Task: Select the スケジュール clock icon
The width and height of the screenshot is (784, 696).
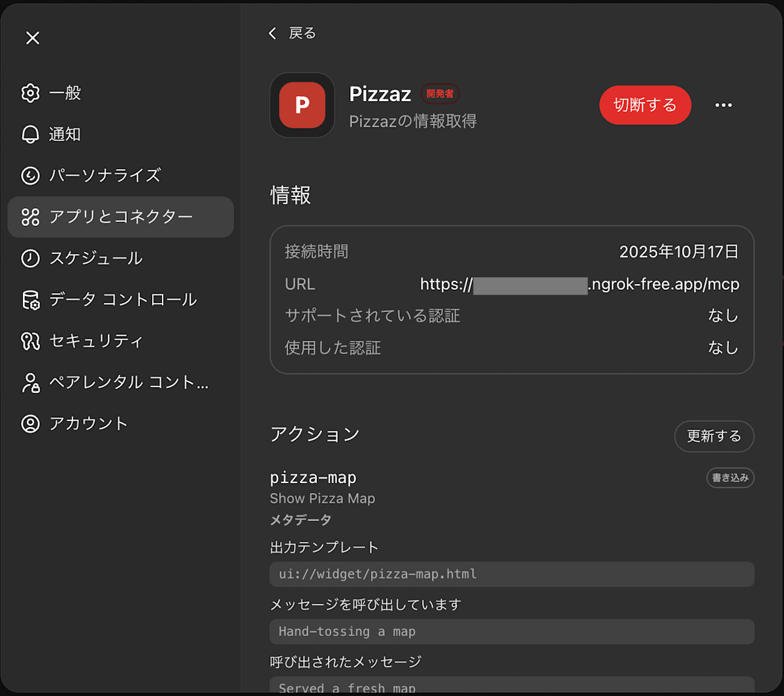Action: (30, 259)
